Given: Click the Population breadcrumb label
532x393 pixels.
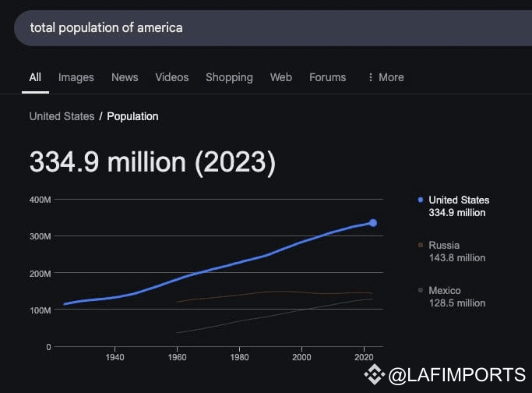Looking at the screenshot, I should tap(132, 116).
